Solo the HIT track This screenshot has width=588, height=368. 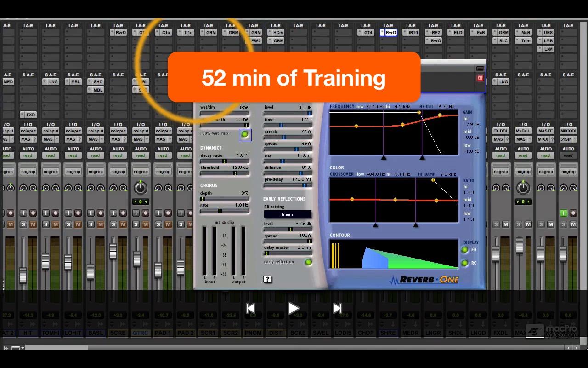pos(23,224)
